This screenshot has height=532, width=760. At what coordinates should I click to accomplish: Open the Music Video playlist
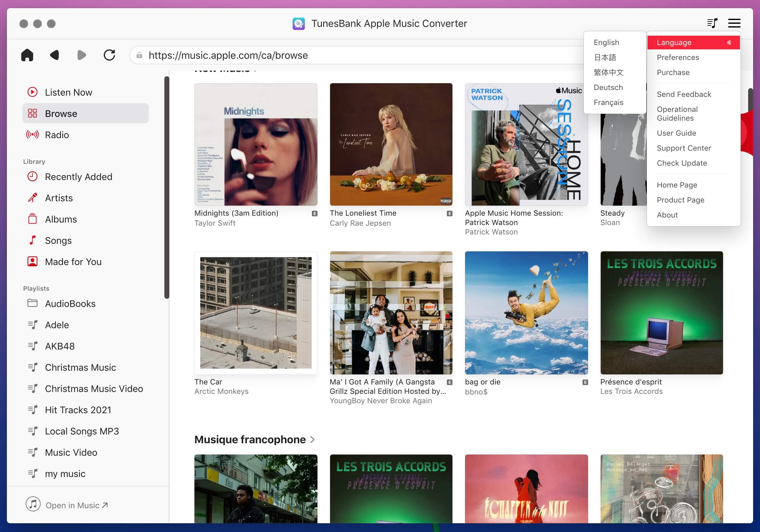tap(85, 453)
